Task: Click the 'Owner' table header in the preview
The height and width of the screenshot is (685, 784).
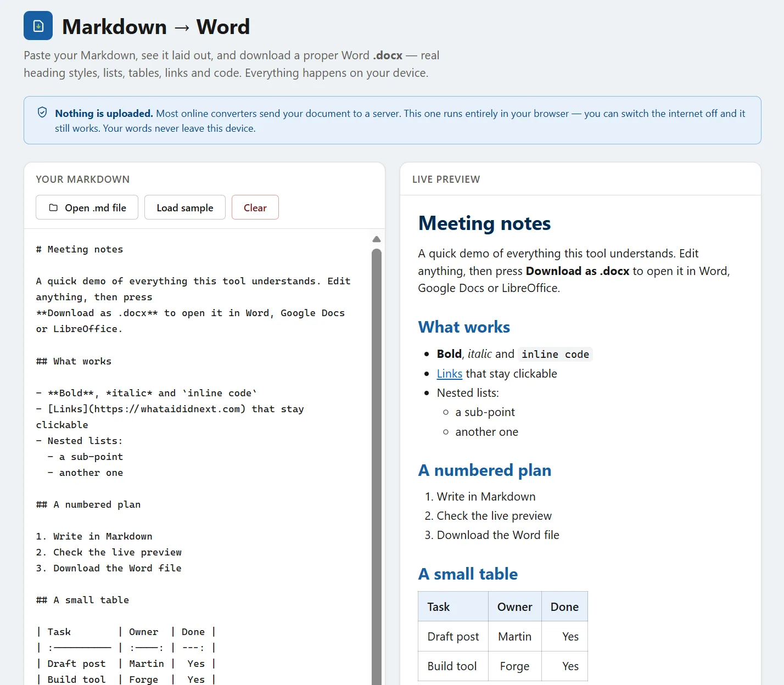Action: click(515, 607)
